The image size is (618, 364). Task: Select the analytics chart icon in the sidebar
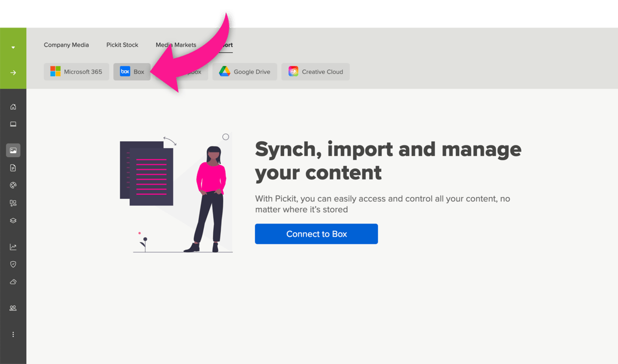tap(13, 247)
